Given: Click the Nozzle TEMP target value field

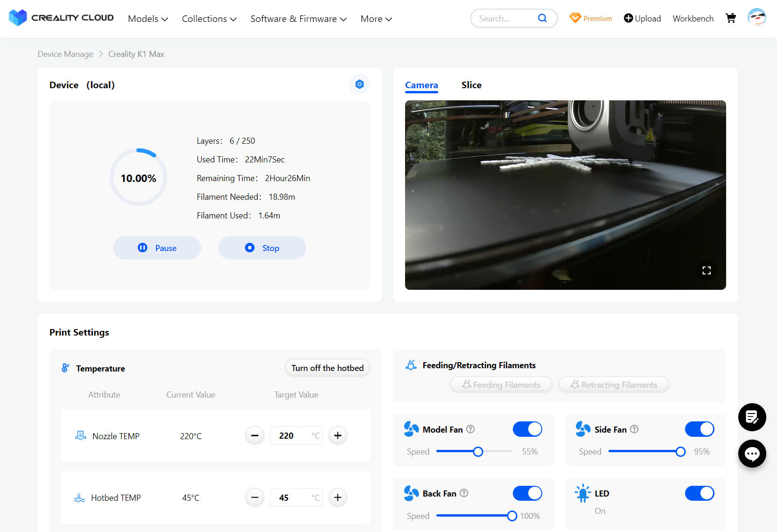Looking at the screenshot, I should tap(296, 435).
